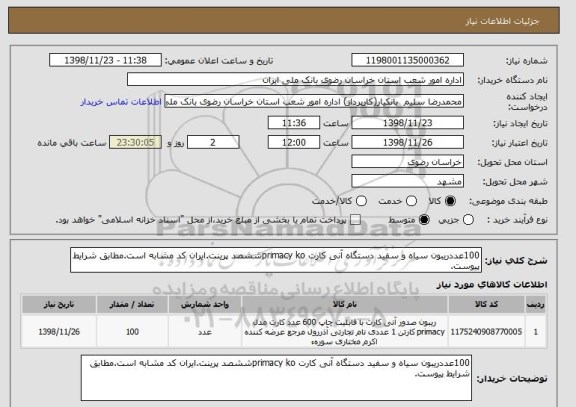Image resolution: width=576 pixels, height=407 pixels.
Task: Choose the متوسط purchase process option
Action: pyautogui.click(x=424, y=220)
